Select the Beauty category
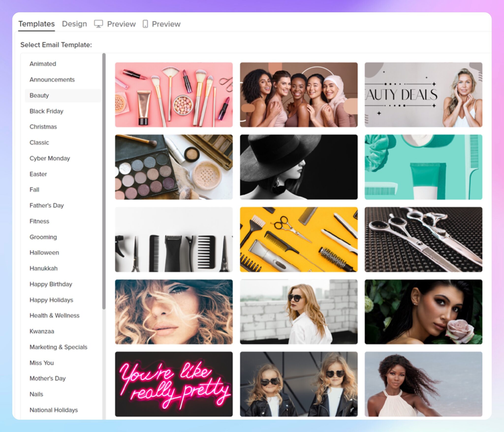Screen dimensions: 504x432 pyautogui.click(x=63, y=95)
